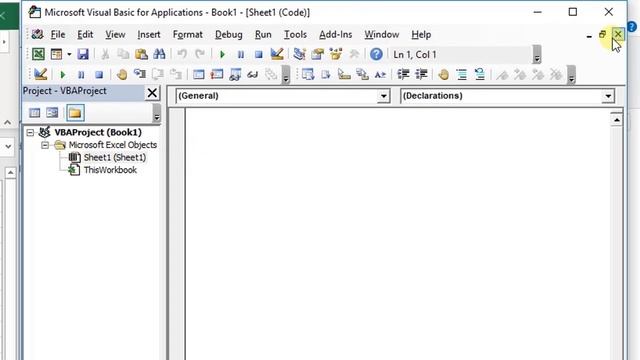This screenshot has width=640, height=360.
Task: Open Visual Basic Help question mark icon
Action: click(x=376, y=54)
